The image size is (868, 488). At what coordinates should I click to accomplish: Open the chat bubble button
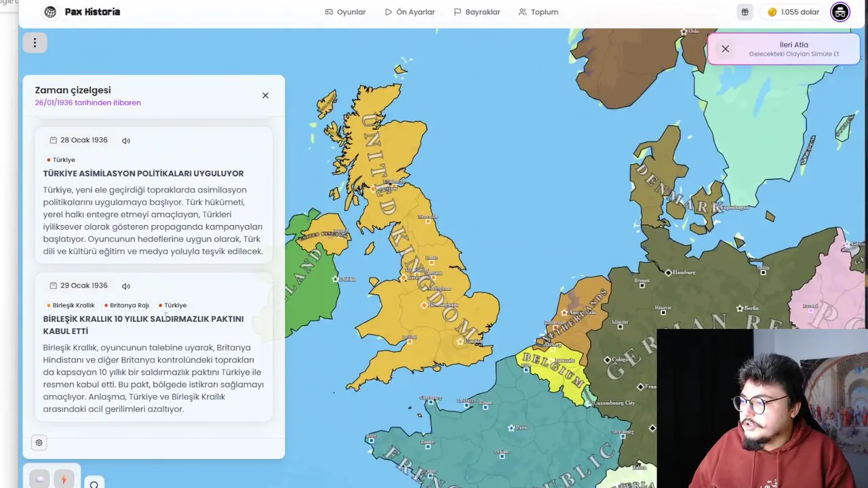click(x=39, y=479)
